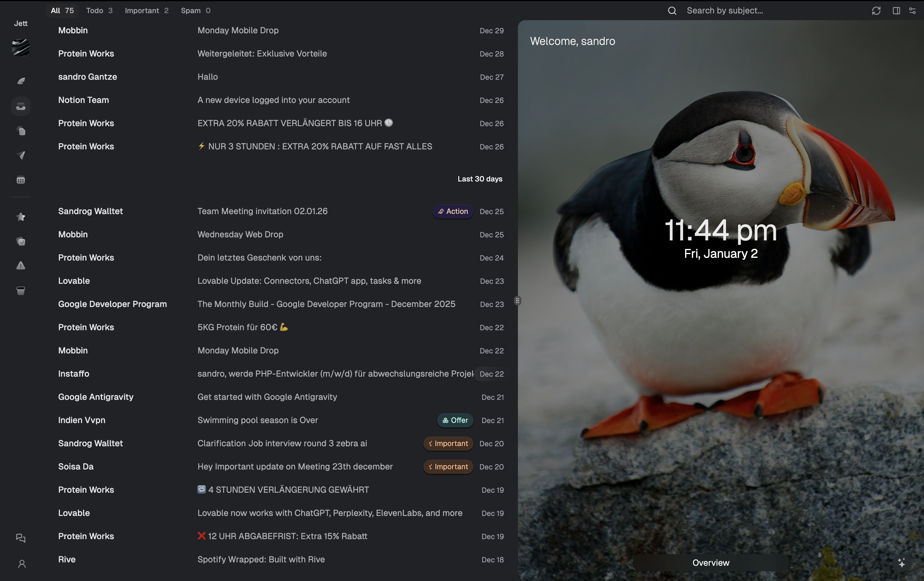Viewport: 924px width, 581px height.
Task: Click the Overview button
Action: click(x=711, y=563)
